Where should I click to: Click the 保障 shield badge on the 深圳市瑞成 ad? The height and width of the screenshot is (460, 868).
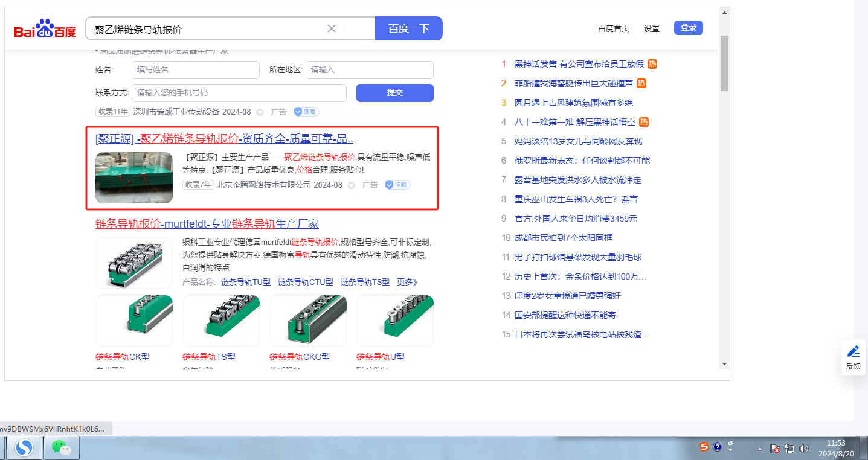click(306, 112)
